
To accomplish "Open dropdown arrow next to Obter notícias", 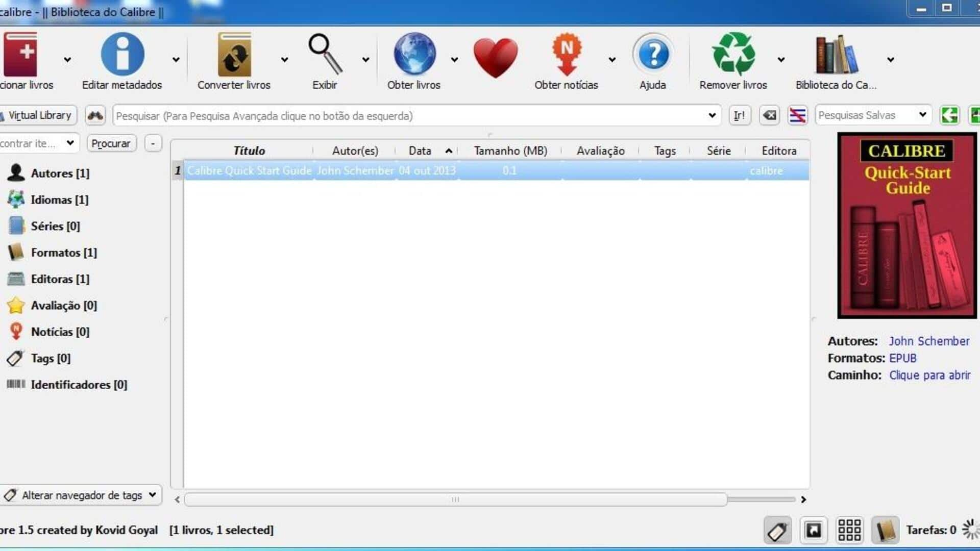I will [x=612, y=60].
